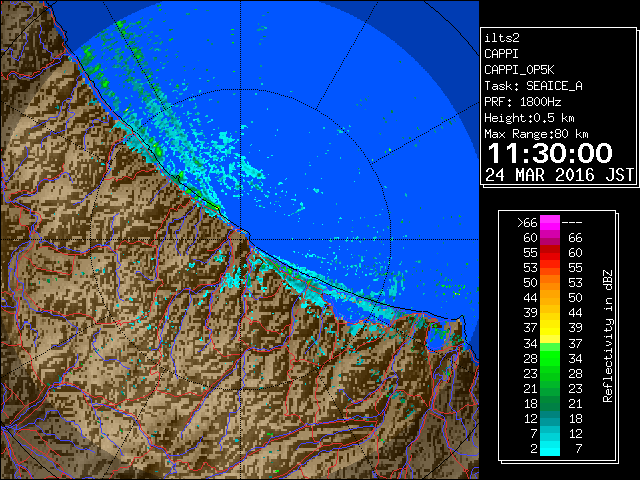
Task: Click the 'PRF: 1800Hz' text
Action: tap(522, 102)
